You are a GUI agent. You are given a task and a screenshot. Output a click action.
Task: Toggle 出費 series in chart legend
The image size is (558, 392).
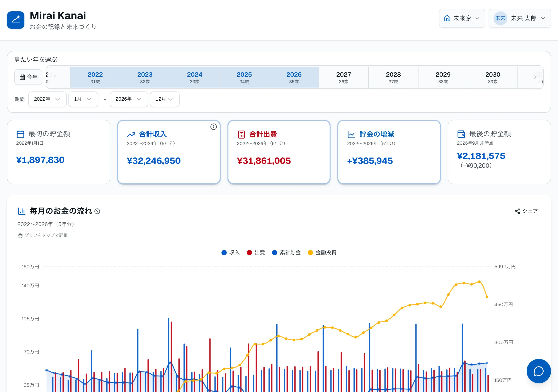256,253
